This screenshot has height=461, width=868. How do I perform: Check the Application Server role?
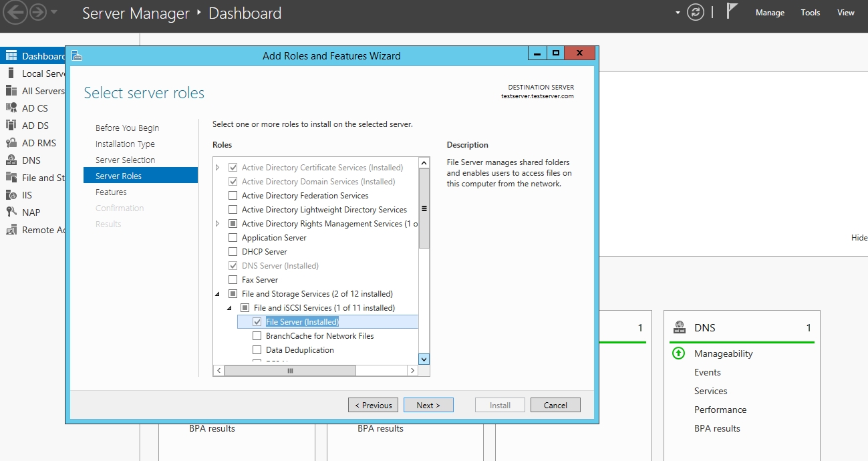(233, 238)
